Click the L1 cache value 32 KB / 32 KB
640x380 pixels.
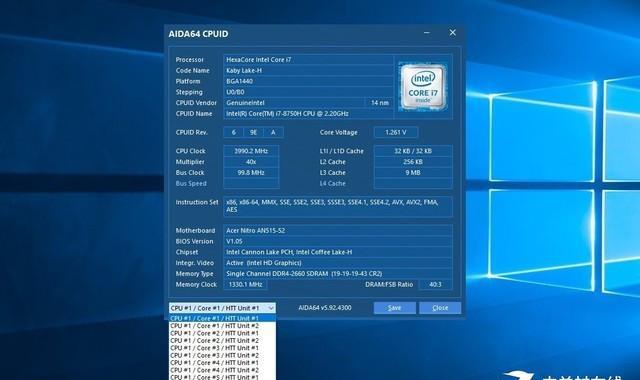413,151
